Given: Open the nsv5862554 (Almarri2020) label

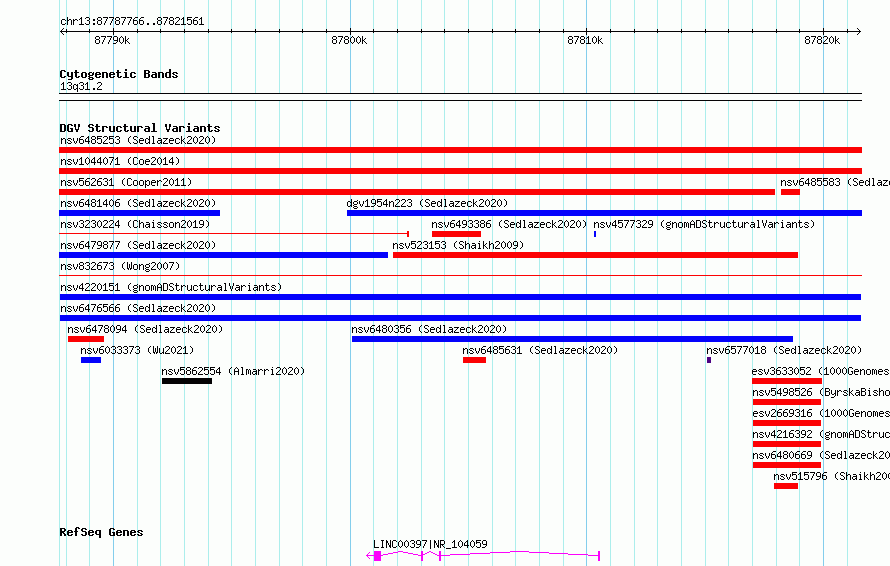Looking at the screenshot, I should coord(233,371).
